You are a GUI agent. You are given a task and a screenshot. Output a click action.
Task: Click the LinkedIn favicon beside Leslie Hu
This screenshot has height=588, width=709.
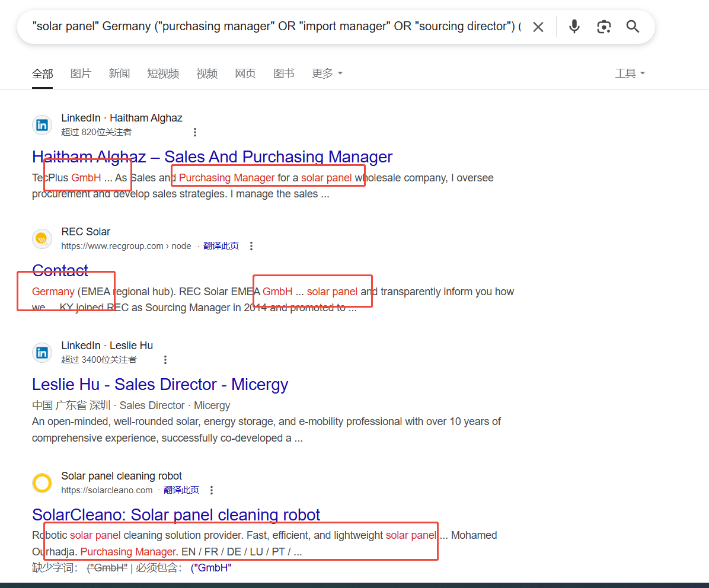point(42,353)
